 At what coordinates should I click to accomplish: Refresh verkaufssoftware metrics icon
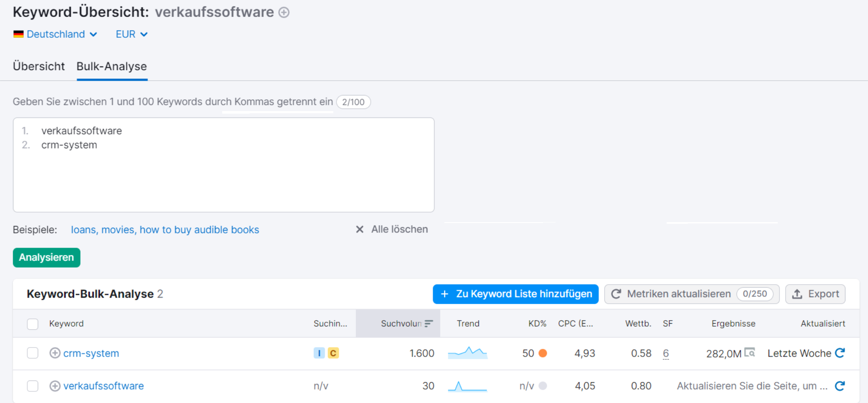coord(840,386)
